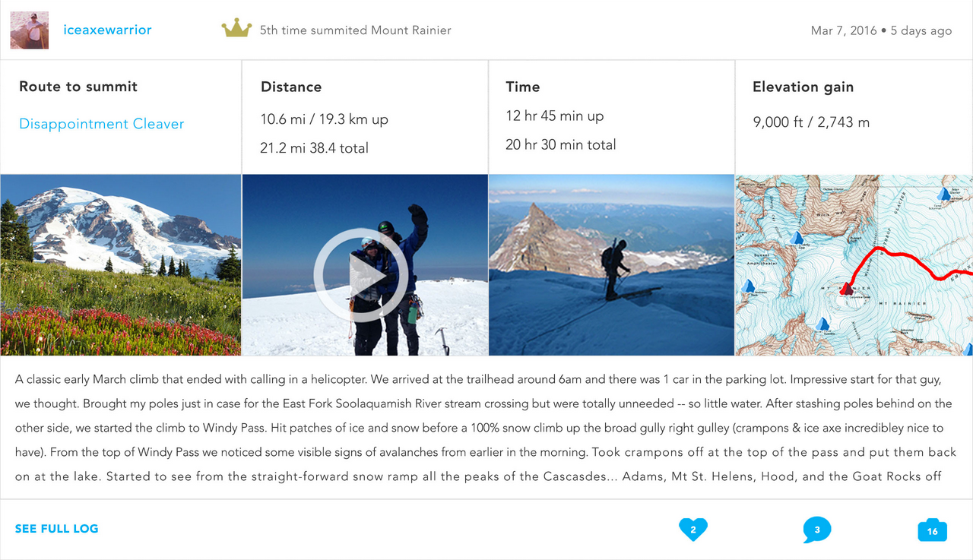Click the blue tent marker at top right of map
Viewport: 973px width, 560px height.
click(x=943, y=194)
